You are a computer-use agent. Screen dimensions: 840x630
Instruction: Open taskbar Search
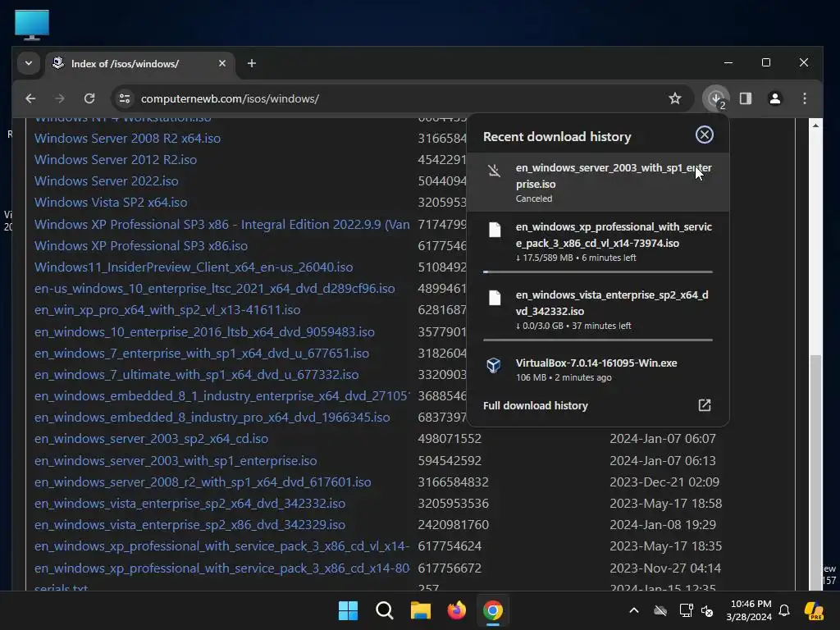pos(384,610)
